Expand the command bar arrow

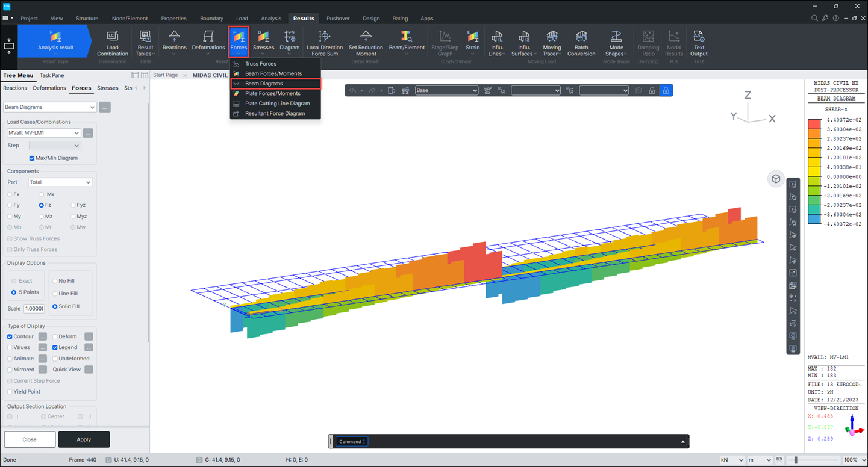click(682, 442)
